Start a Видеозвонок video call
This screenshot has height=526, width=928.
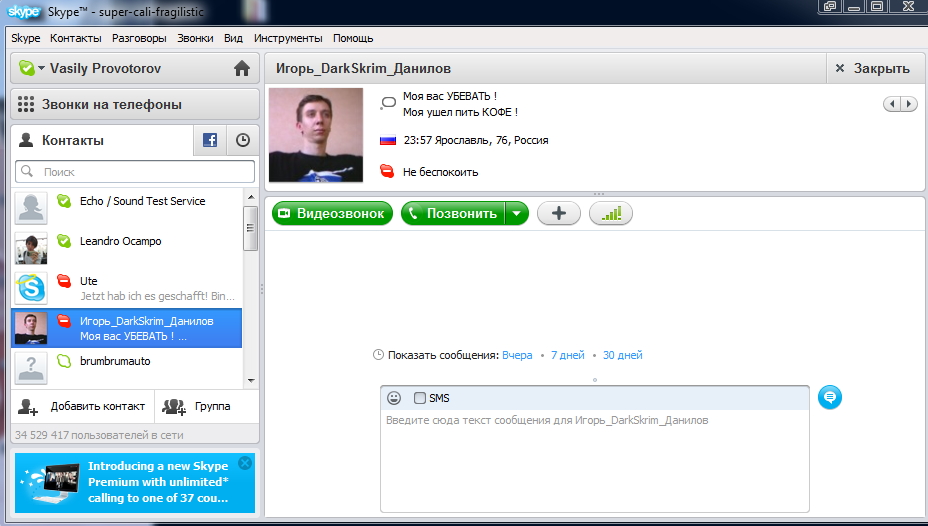[x=333, y=214]
